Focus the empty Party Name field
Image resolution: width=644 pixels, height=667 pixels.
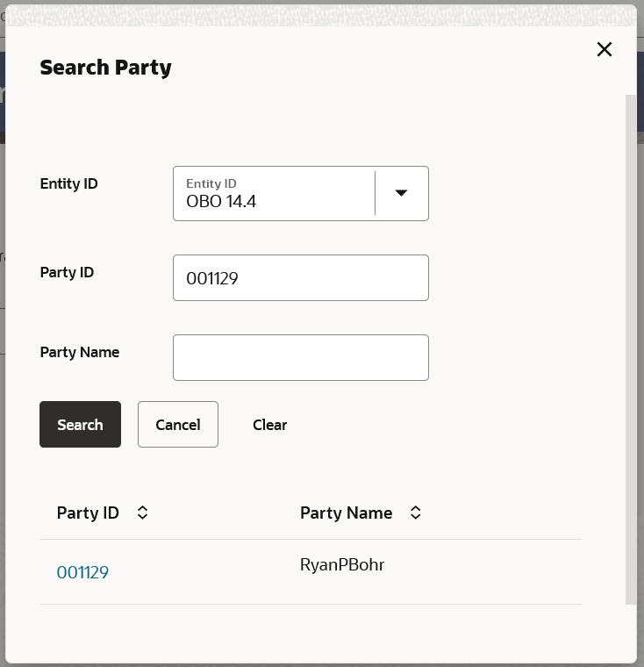[x=300, y=358]
